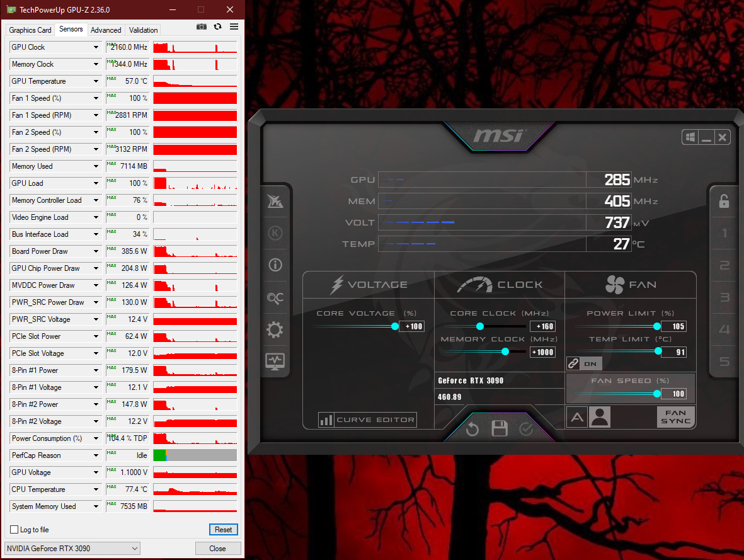Expand GPU Temperature sensor dropdown
This screenshot has height=560, width=744.
click(96, 81)
